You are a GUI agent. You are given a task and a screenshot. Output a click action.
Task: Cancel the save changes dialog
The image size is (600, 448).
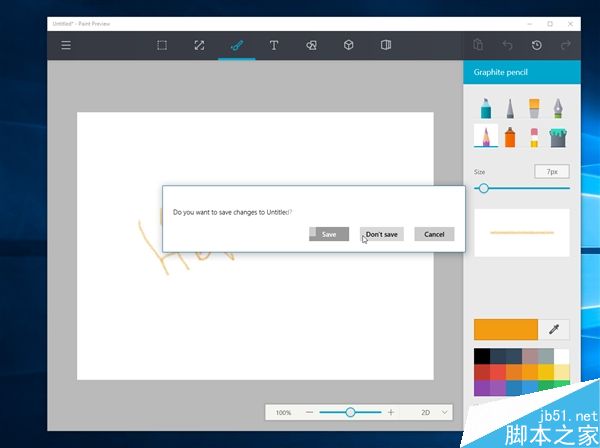434,234
